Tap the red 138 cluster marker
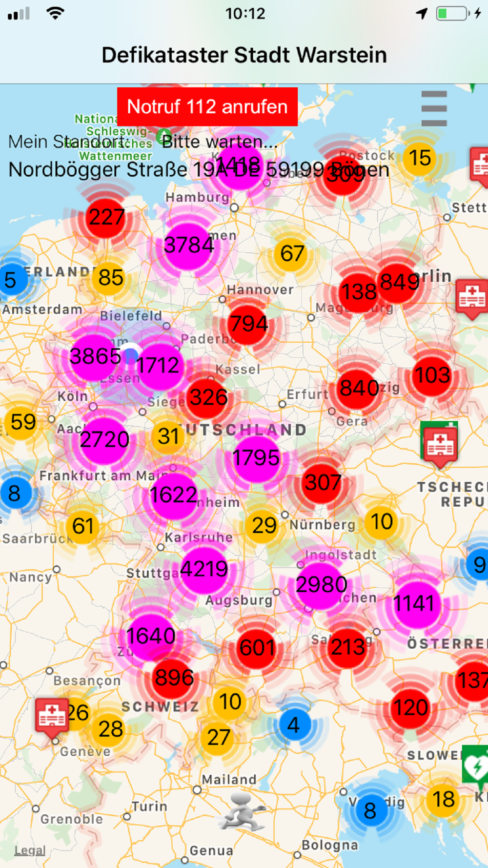 359,292
